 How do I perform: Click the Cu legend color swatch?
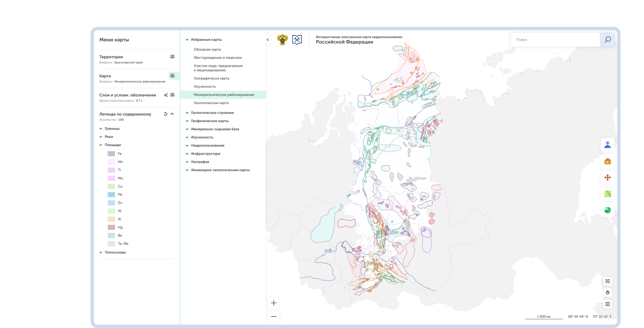[111, 186]
